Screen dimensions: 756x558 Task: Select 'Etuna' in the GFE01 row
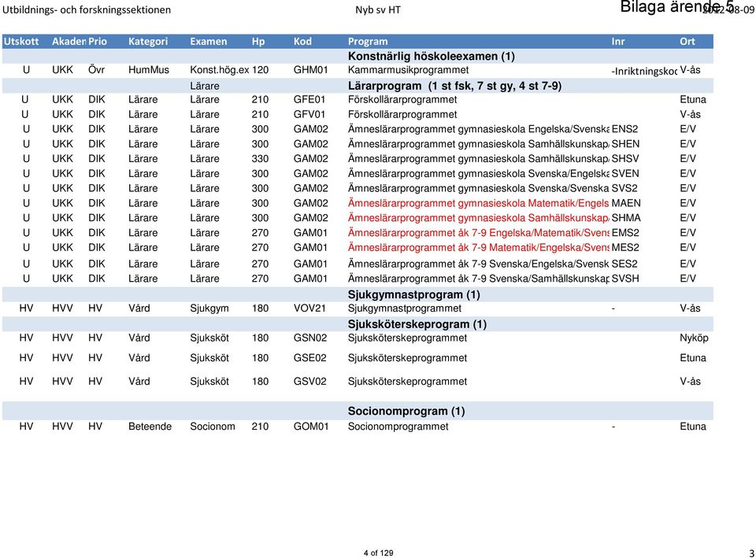[693, 100]
